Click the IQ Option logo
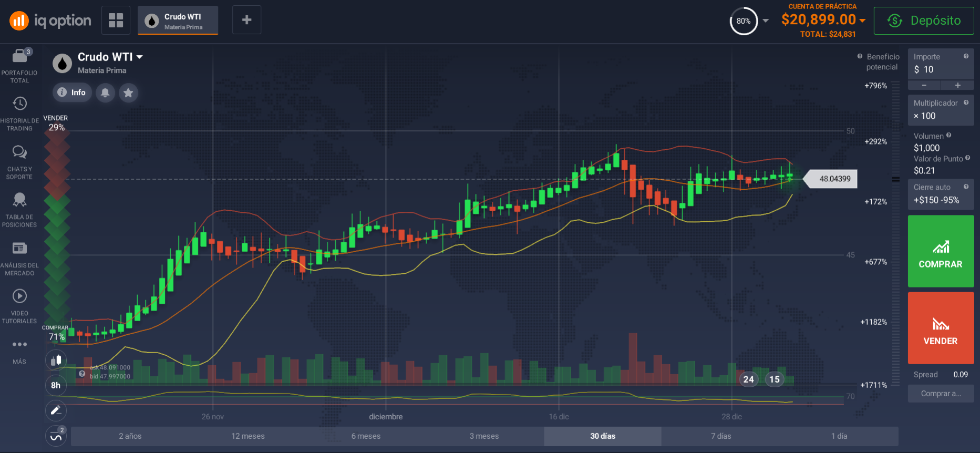 point(50,20)
